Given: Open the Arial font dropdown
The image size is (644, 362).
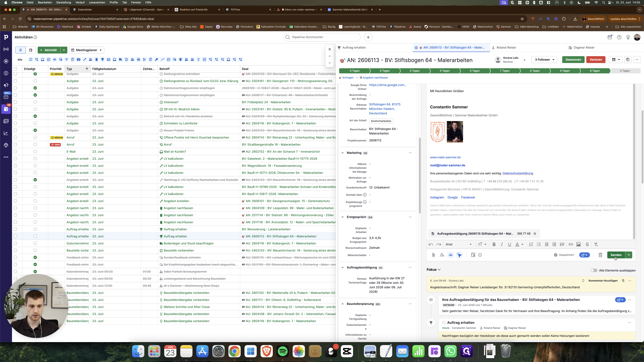Looking at the screenshot, I should pyautogui.click(x=458, y=244).
